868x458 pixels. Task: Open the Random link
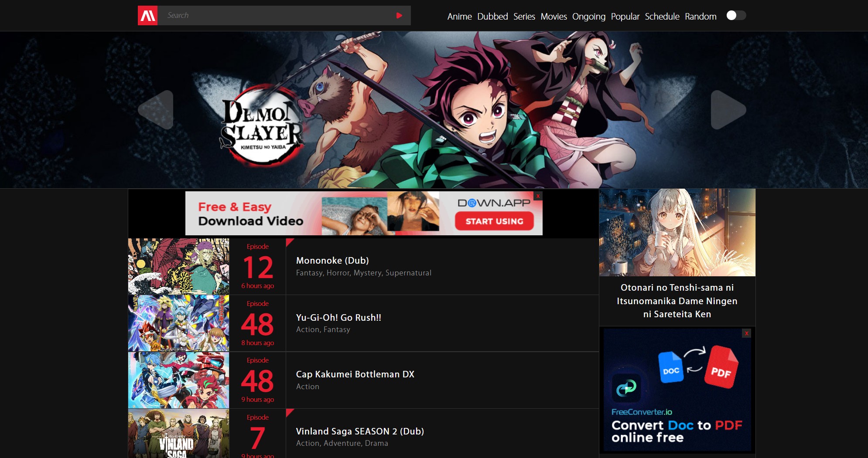click(701, 17)
